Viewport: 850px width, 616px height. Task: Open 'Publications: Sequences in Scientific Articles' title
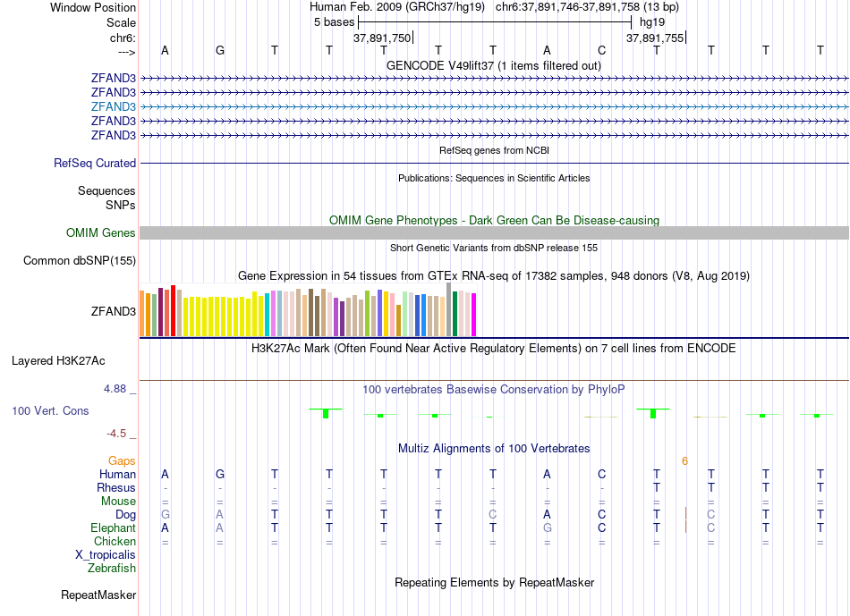494,178
